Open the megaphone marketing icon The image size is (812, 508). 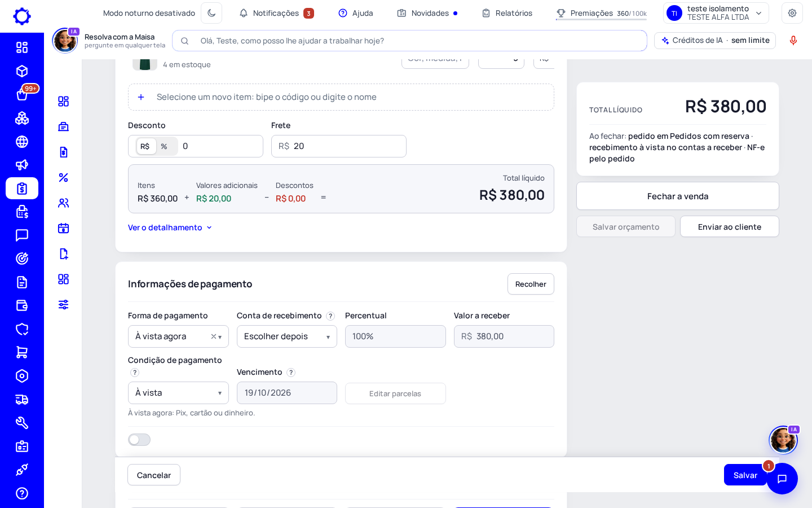pyautogui.click(x=22, y=165)
